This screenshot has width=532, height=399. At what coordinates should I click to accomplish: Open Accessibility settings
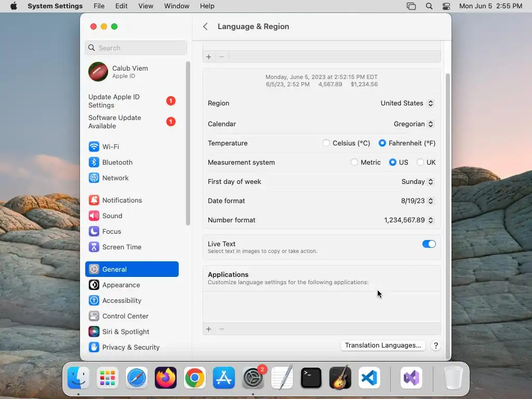[x=131, y=301]
